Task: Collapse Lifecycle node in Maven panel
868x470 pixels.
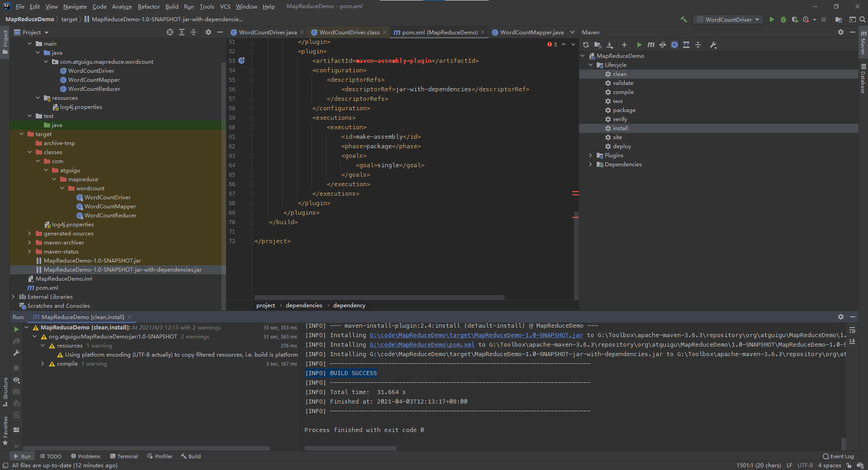Action: 590,65
